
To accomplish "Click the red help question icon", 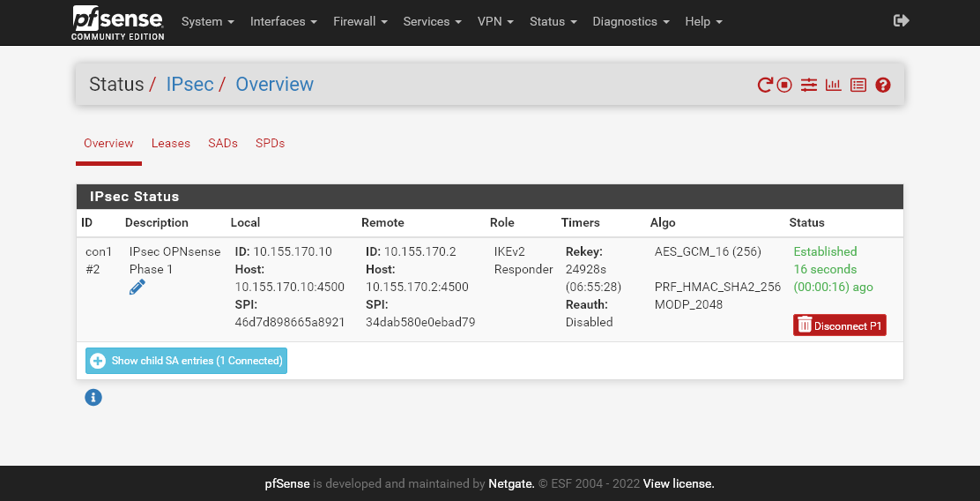I will tap(883, 86).
